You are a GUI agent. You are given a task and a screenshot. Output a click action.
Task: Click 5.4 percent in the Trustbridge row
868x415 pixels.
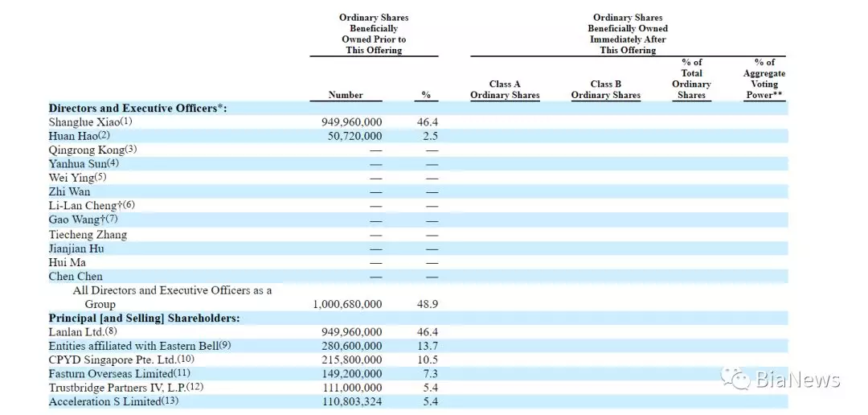click(429, 388)
